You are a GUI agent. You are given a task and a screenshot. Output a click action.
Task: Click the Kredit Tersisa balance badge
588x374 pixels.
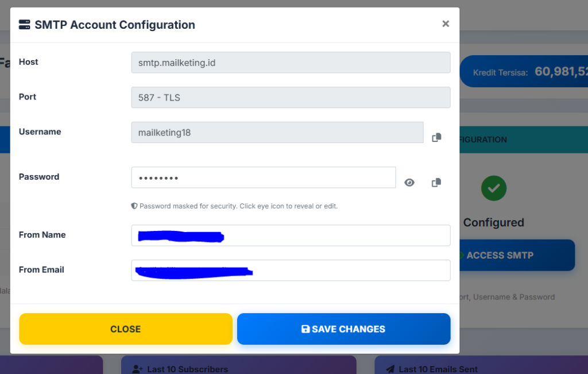[x=524, y=72]
